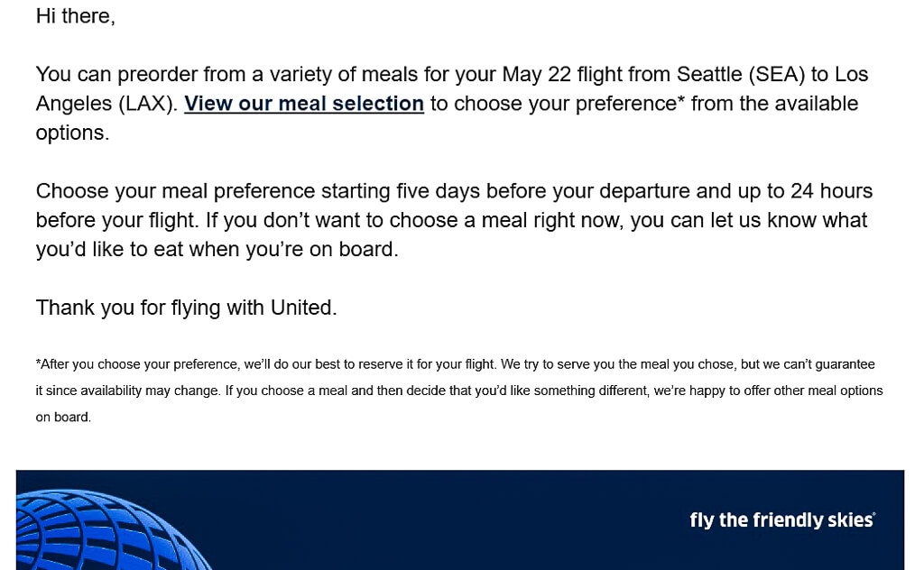Click the footnote's final words "on board."
This screenshot has width=924, height=570.
pos(64,418)
